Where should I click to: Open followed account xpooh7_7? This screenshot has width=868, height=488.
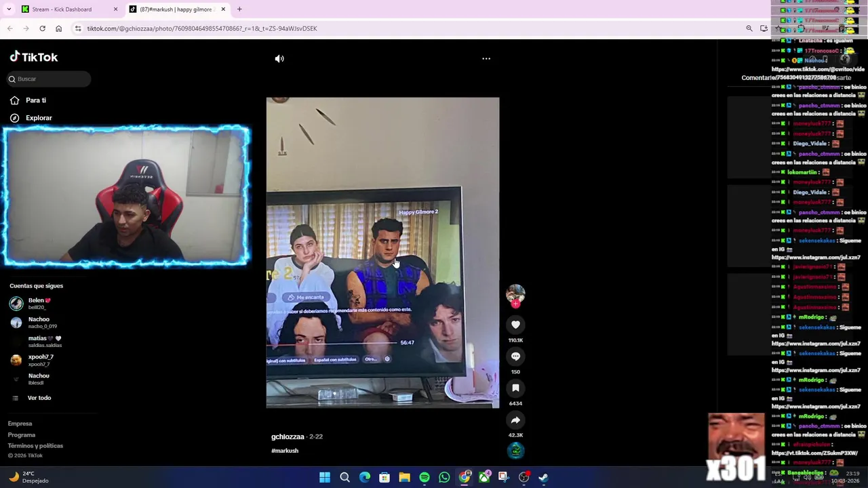point(32,360)
